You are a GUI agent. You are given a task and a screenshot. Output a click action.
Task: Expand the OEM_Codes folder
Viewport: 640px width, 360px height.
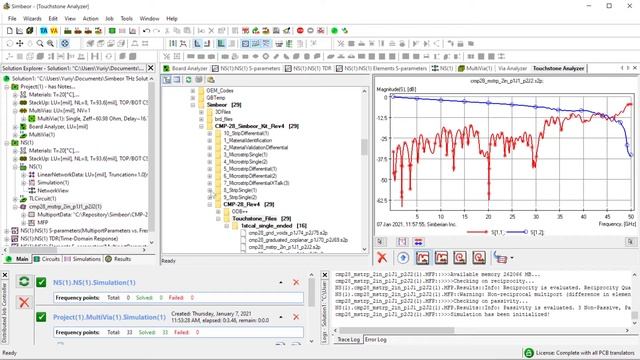click(x=193, y=91)
